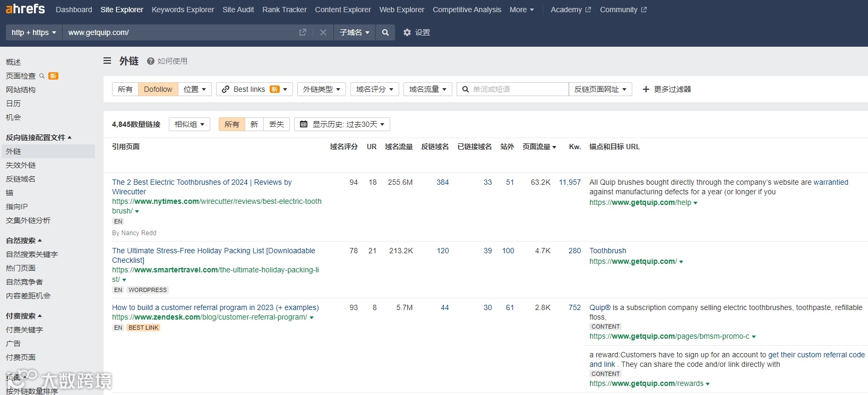Click 384 backlink domains for nytimes row

coord(443,182)
